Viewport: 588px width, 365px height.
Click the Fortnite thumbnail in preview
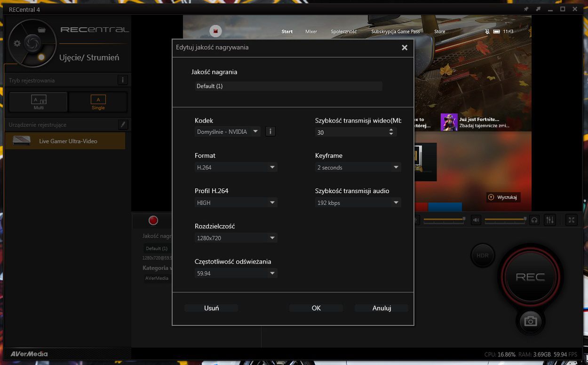pyautogui.click(x=449, y=122)
